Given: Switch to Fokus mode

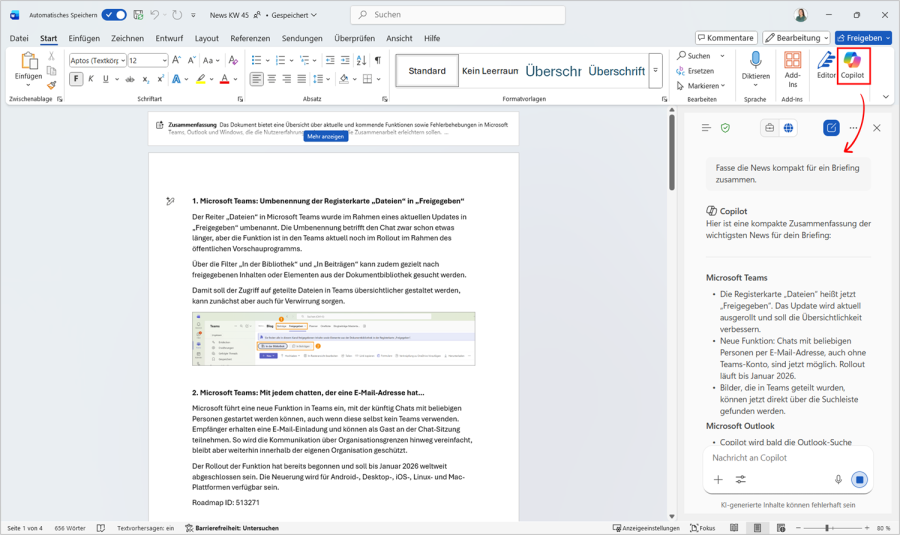Looking at the screenshot, I should 703,528.
